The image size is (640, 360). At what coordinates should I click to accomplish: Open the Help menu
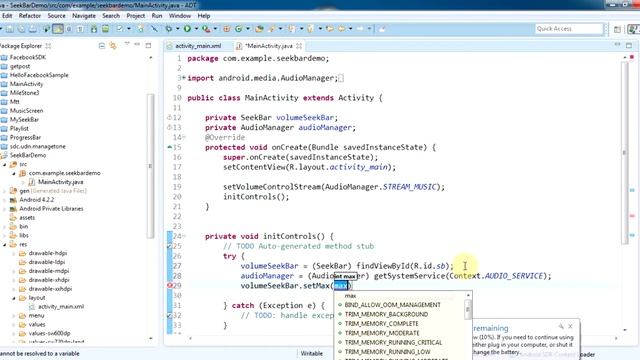[x=204, y=16]
